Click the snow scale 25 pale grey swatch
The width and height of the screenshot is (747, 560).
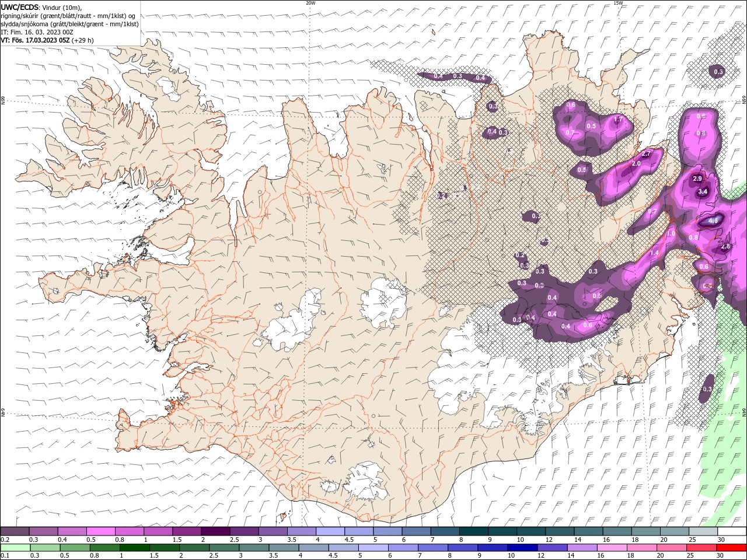click(x=703, y=531)
